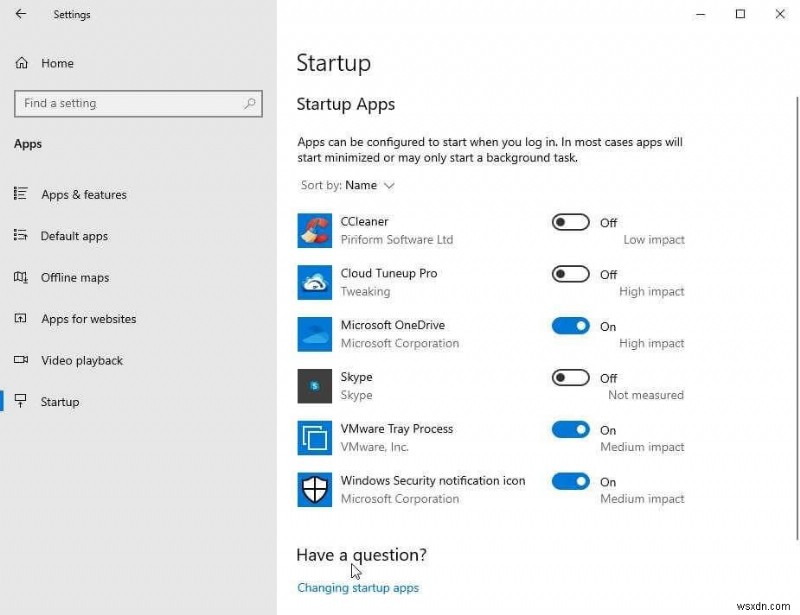Open Video playback settings
Screen dimensions: 800x615
point(80,360)
